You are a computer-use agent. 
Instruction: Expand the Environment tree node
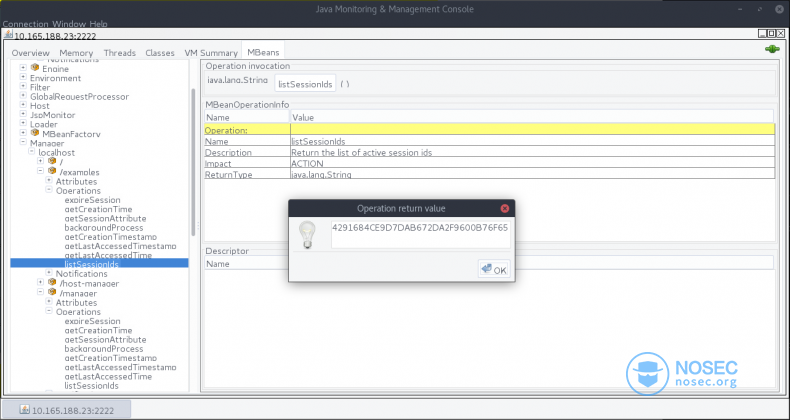23,77
